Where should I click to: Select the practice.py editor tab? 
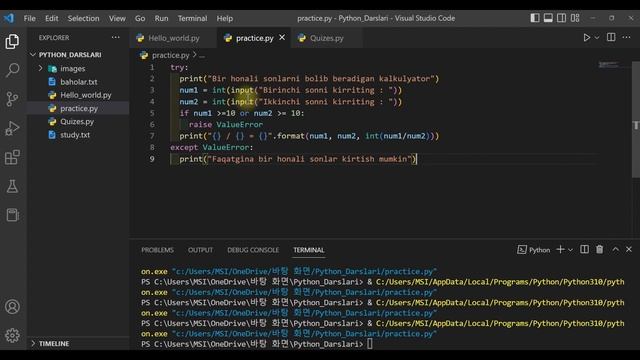point(254,38)
